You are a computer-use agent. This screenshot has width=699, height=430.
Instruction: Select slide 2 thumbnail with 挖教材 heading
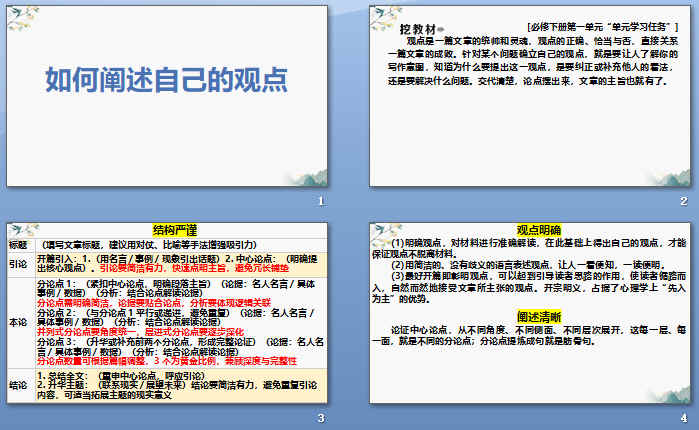(x=530, y=96)
